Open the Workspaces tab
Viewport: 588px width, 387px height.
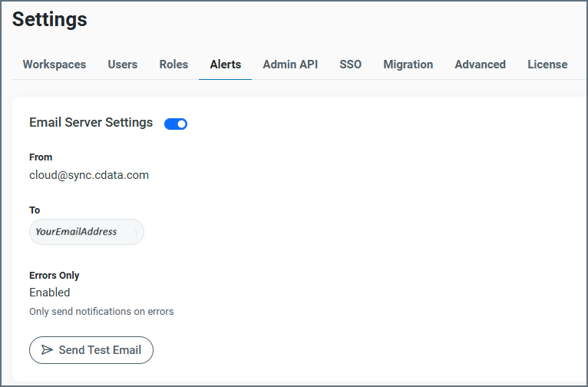(x=54, y=64)
